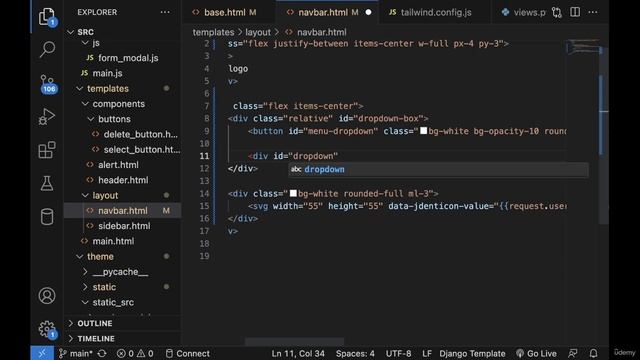Switch to views.py tab
The width and height of the screenshot is (640, 360).
524,12
